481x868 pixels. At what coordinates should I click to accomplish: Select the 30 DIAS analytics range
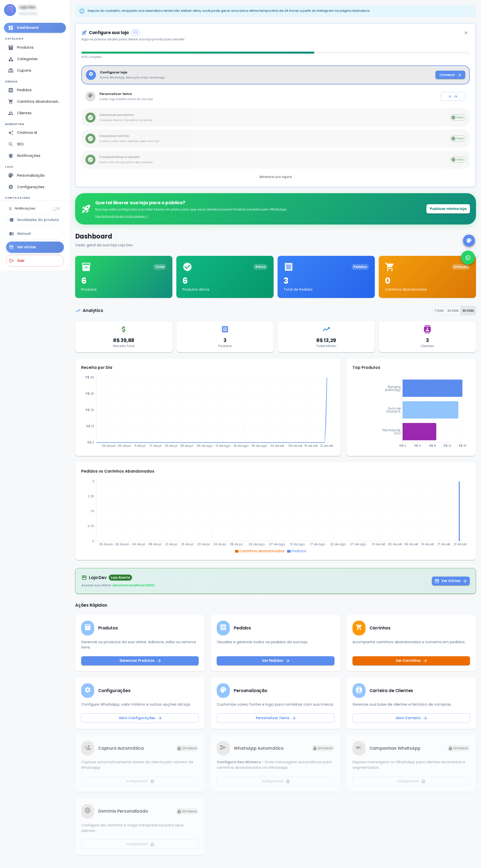453,311
